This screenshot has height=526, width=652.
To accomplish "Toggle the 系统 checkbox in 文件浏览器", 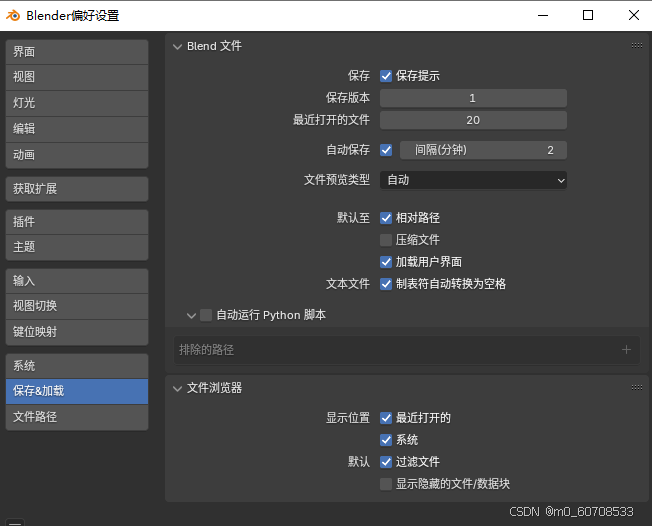I will click(386, 440).
